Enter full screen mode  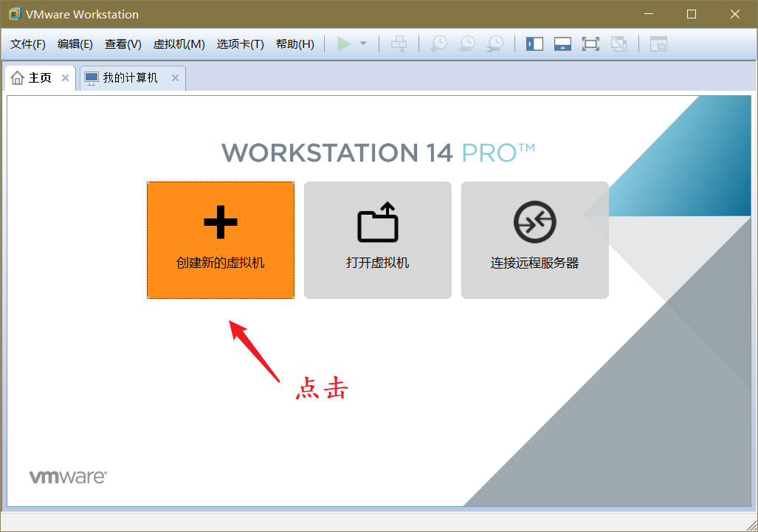point(590,44)
